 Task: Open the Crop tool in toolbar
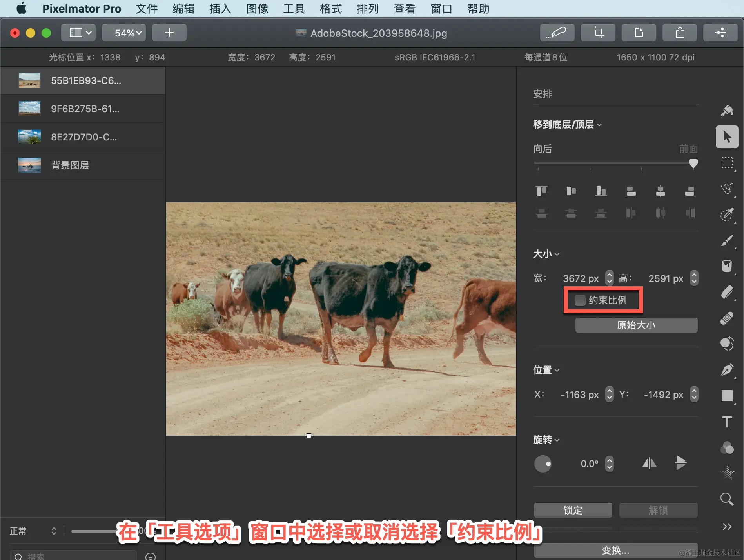598,33
